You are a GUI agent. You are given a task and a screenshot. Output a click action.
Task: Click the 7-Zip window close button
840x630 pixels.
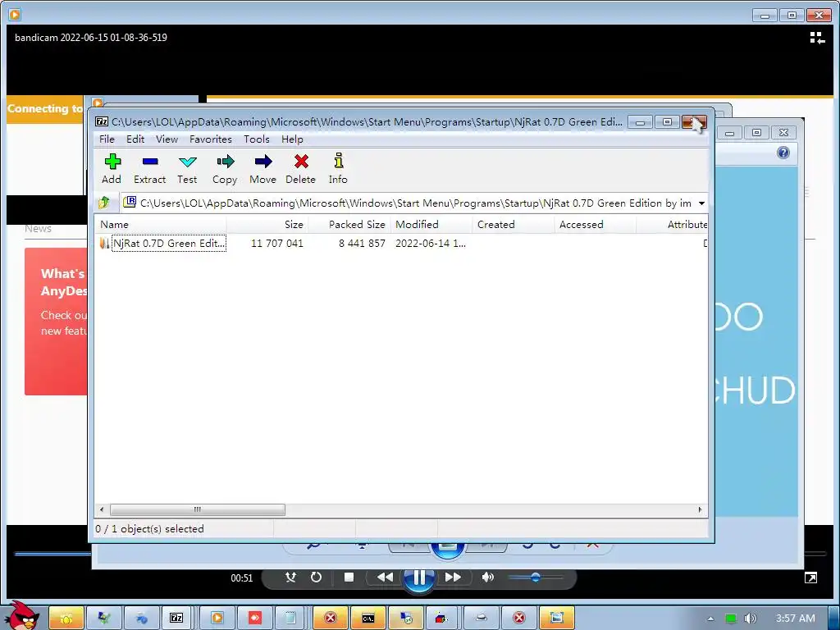694,122
